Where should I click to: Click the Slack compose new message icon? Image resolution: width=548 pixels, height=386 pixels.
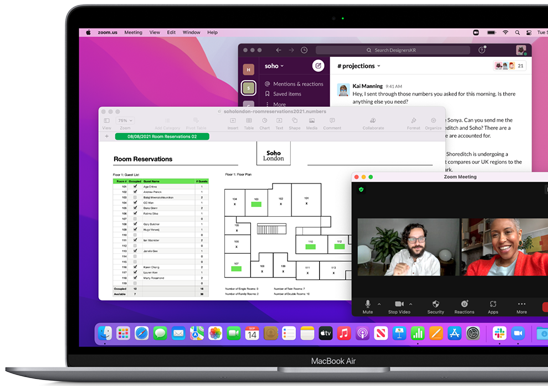[318, 66]
